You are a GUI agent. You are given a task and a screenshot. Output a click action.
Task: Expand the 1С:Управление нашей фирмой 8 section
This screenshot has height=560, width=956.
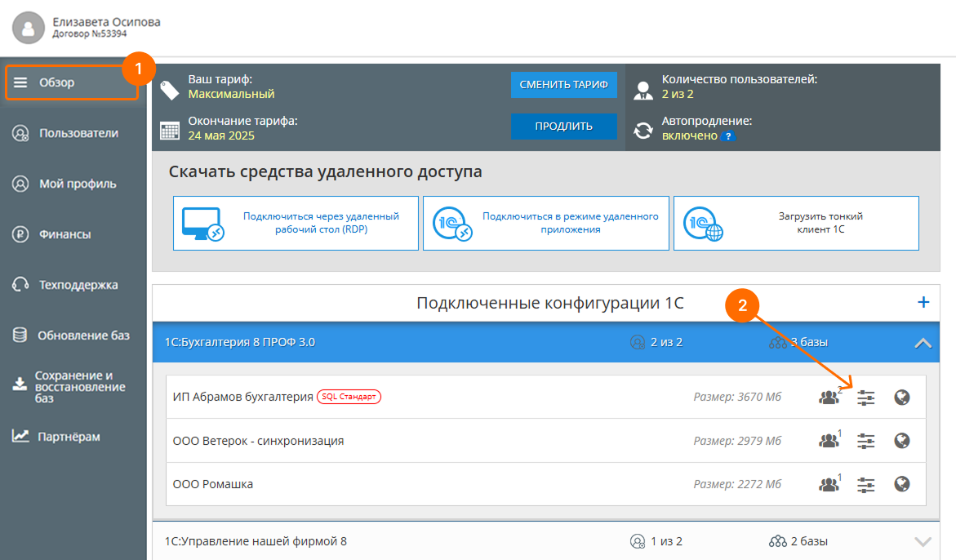(923, 542)
